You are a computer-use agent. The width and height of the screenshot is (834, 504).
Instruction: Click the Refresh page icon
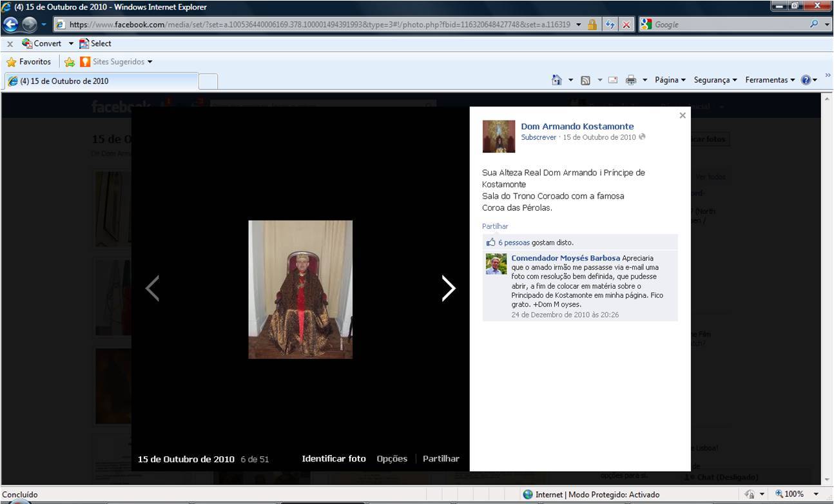(610, 24)
